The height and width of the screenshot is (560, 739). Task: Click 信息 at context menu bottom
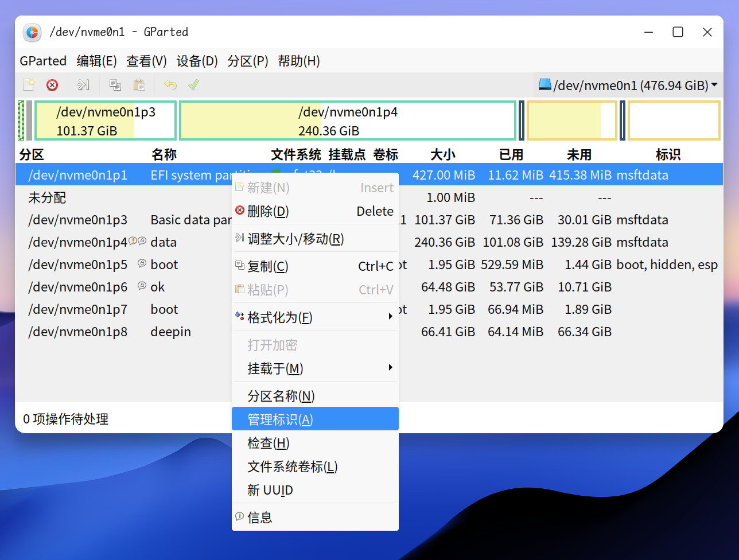coord(259,518)
